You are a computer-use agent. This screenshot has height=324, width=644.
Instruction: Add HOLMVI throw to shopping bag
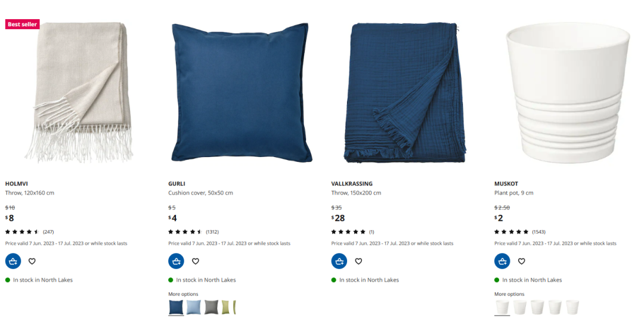[13, 261]
